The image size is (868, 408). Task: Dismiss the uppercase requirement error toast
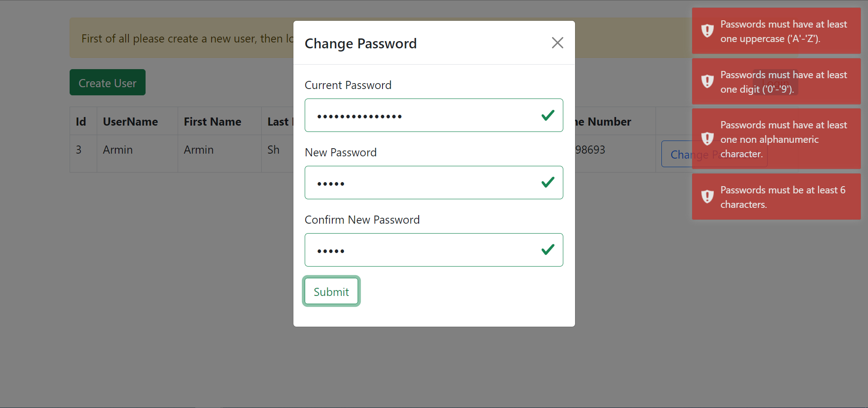click(776, 31)
